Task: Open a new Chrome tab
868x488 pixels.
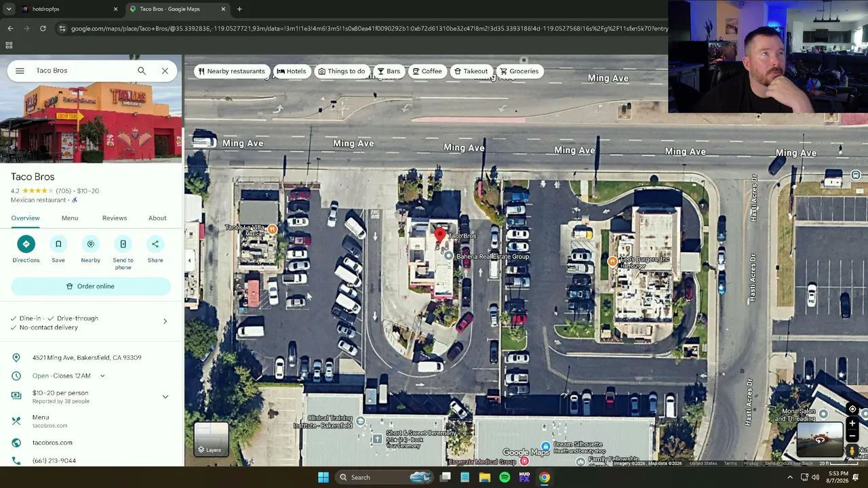Action: 239,9
